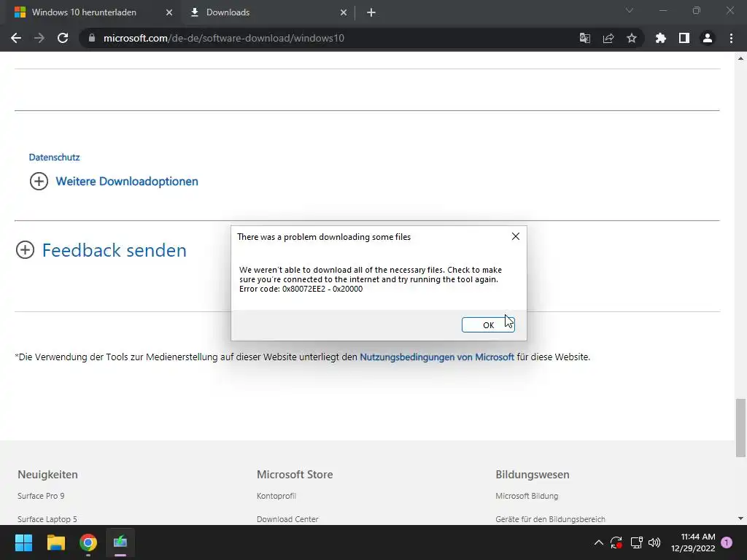This screenshot has height=560, width=747.
Task: Open the translate page icon
Action: coord(584,38)
